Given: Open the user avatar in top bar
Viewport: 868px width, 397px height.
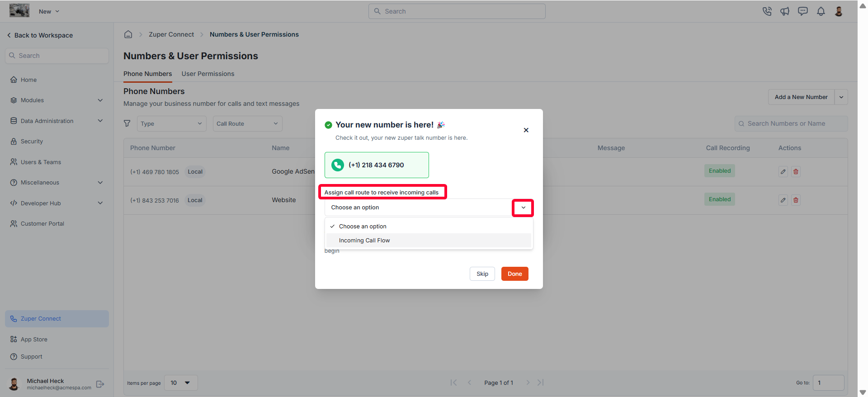Looking at the screenshot, I should [839, 11].
